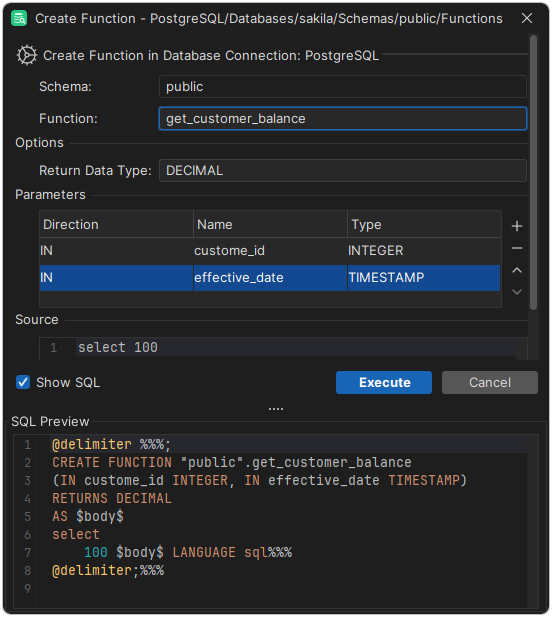
Task: Click the Execute button
Action: pyautogui.click(x=384, y=382)
